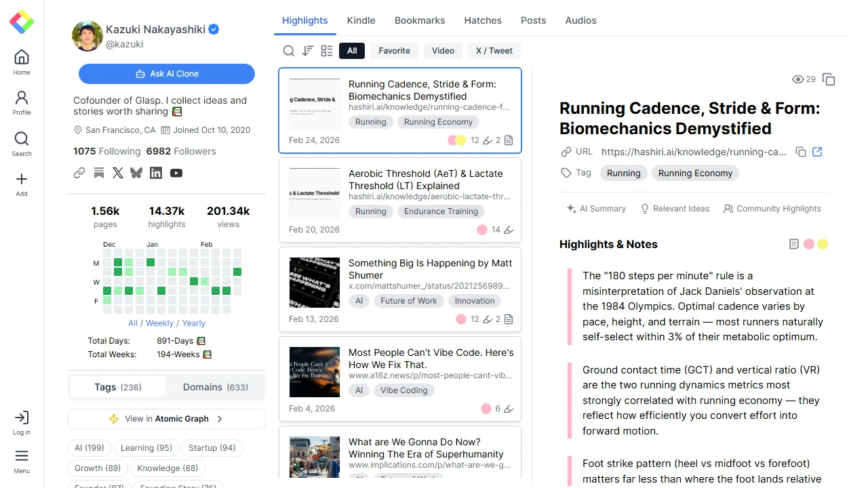Open the article link in a new tab
Image resolution: width=868 pixels, height=488 pixels.
817,152
